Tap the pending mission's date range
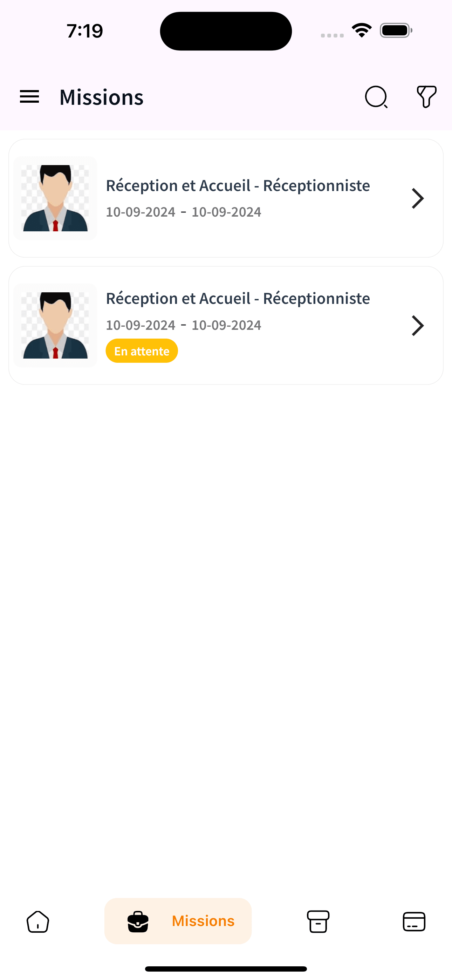 (183, 325)
